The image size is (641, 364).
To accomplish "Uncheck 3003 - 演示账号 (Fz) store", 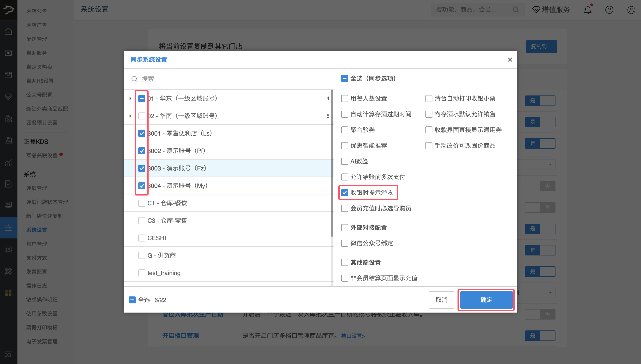I will click(142, 168).
